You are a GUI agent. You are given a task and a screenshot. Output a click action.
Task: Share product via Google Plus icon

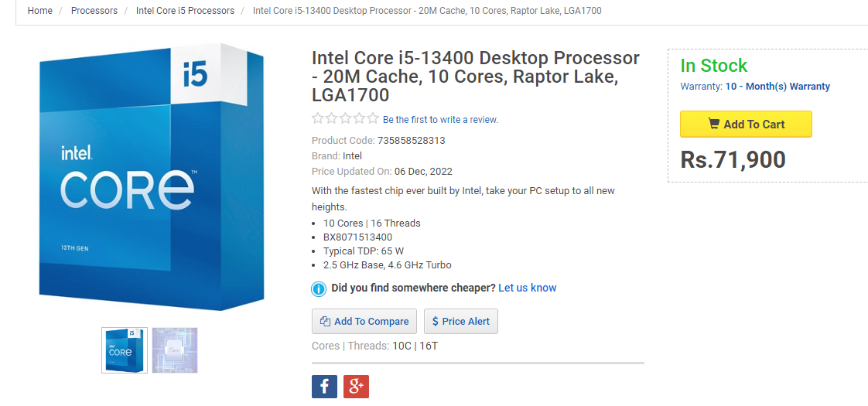pyautogui.click(x=356, y=387)
